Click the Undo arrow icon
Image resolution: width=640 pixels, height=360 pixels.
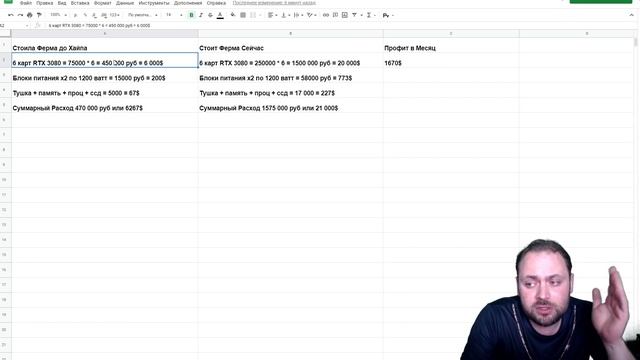tap(11, 15)
